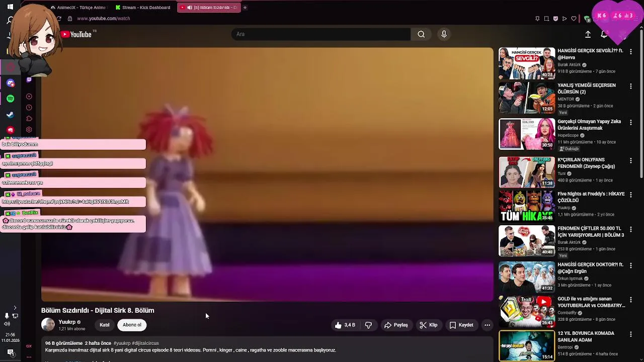Open the green extension icon with badge 3
The height and width of the screenshot is (362, 644).
587,19
